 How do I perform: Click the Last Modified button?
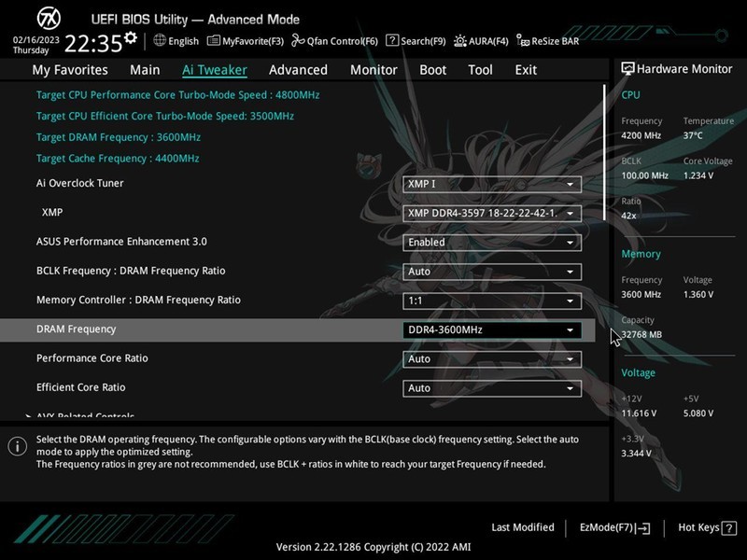(523, 527)
